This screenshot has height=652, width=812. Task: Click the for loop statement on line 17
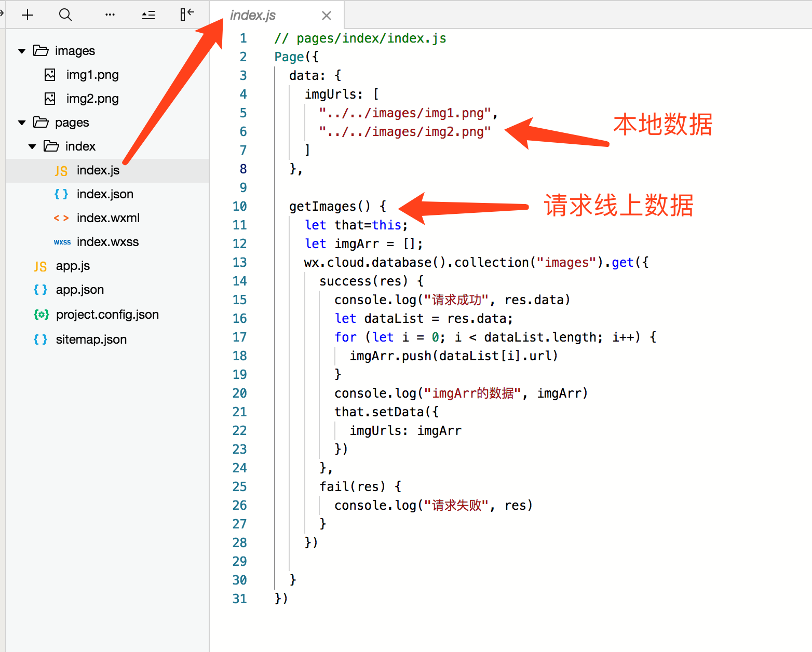(495, 337)
